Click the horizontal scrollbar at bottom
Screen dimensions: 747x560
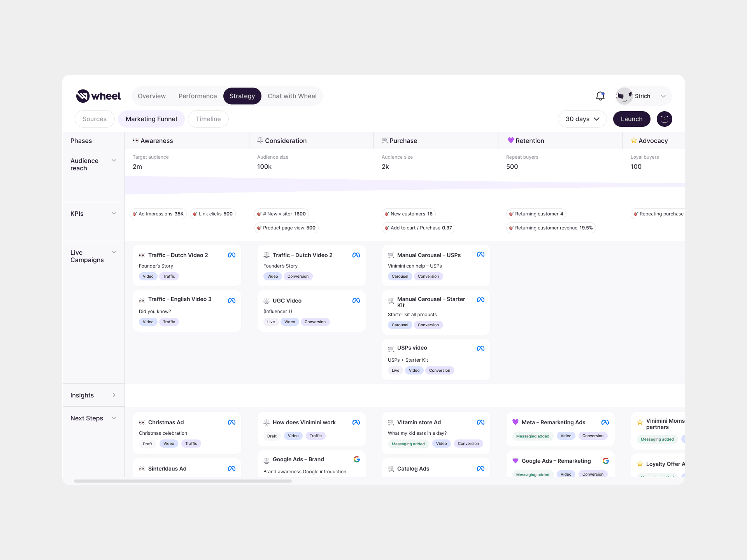coord(183,481)
